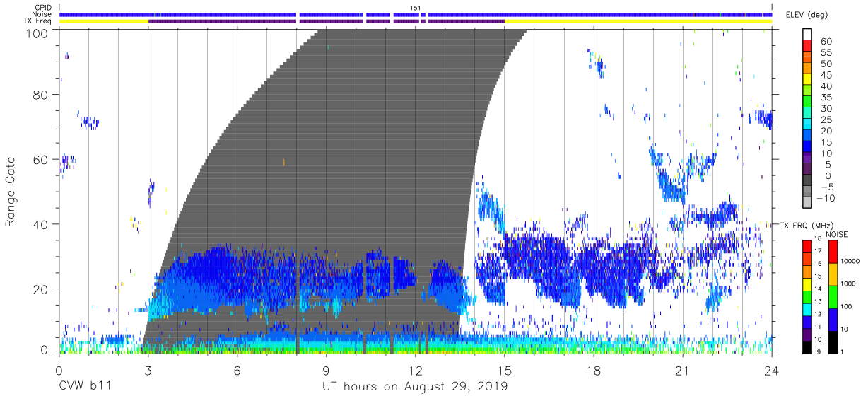
Task: Pick the black bottom block of the TX FRQ legend
Action: click(807, 347)
